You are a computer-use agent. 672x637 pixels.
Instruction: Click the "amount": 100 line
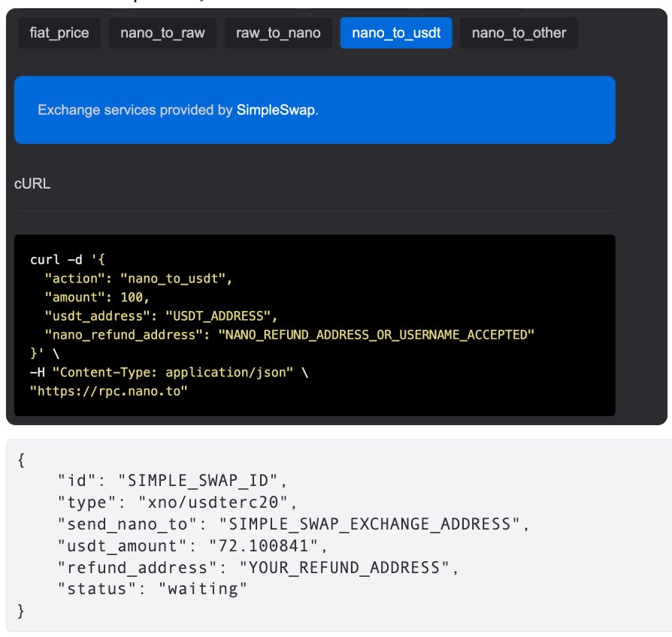pos(97,297)
